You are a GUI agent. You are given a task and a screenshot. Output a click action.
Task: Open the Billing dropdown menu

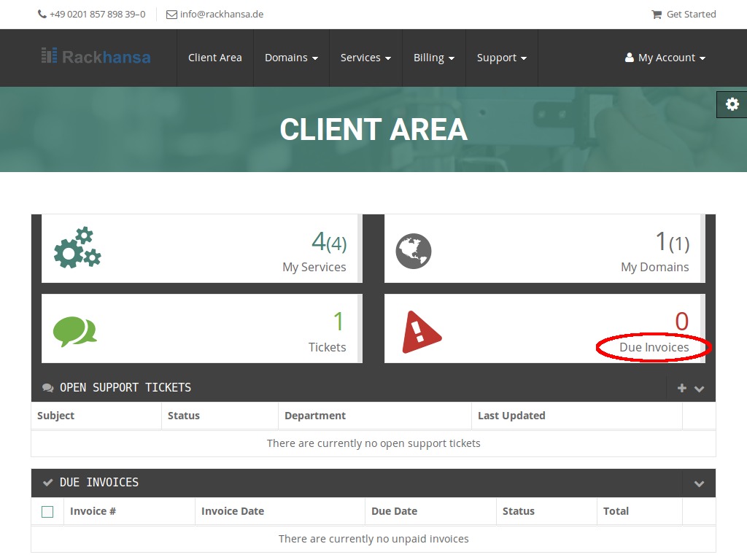coord(433,58)
